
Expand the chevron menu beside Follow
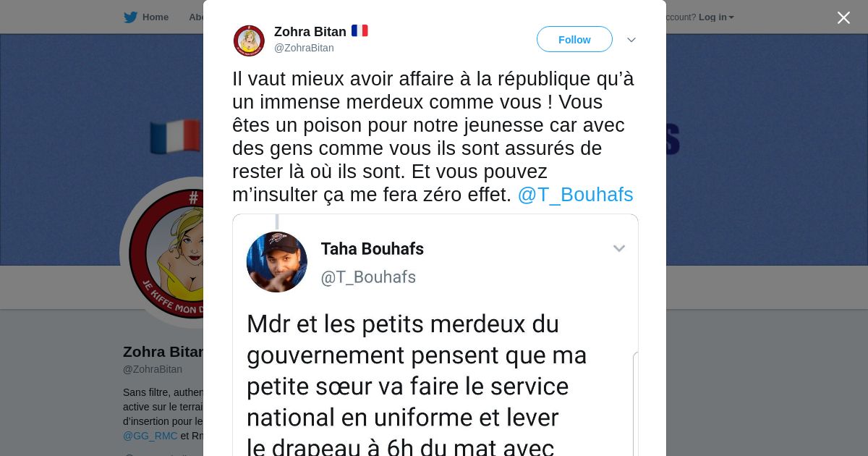coord(631,40)
